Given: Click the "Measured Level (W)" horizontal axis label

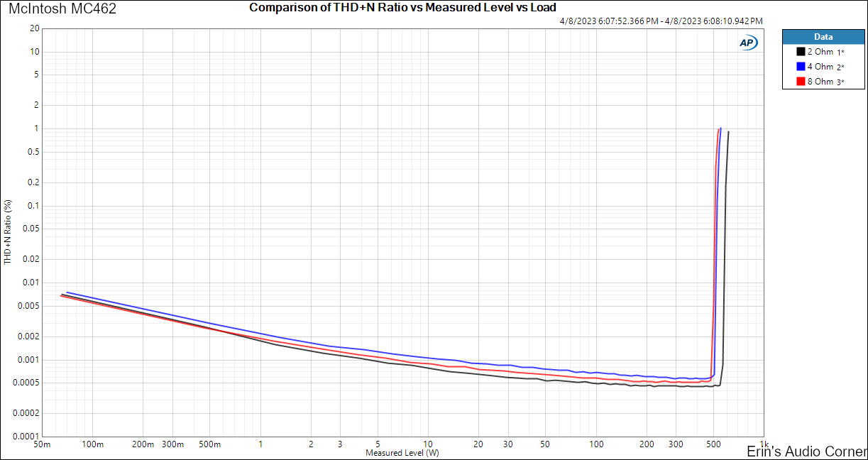Looking at the screenshot, I should tap(402, 452).
